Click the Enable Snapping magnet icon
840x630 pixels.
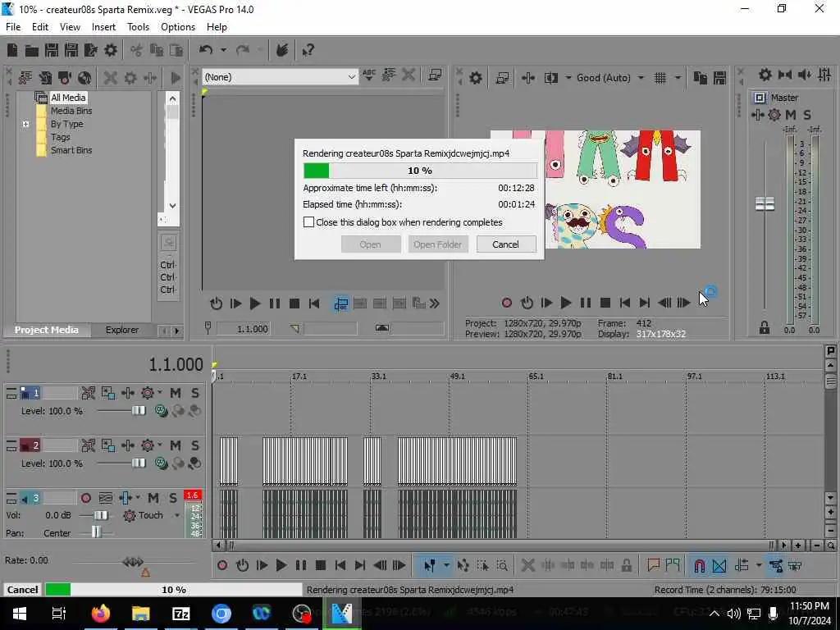pyautogui.click(x=700, y=566)
